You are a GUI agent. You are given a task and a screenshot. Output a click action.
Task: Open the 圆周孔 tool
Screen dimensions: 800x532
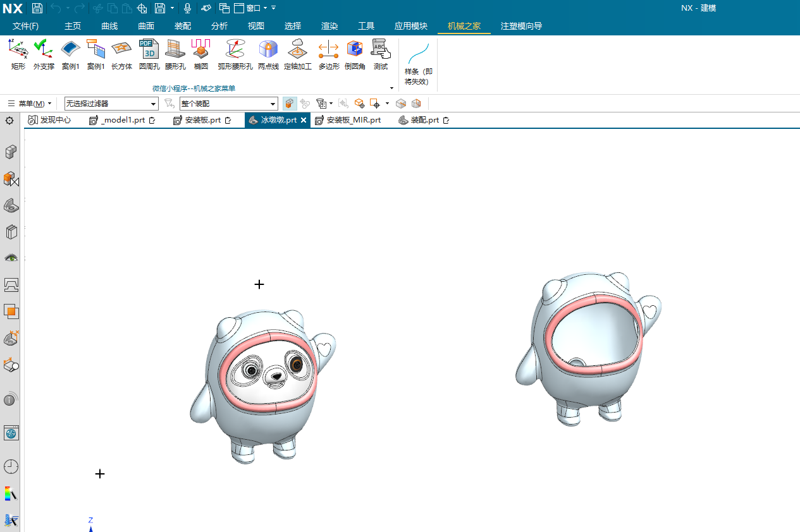coord(149,54)
